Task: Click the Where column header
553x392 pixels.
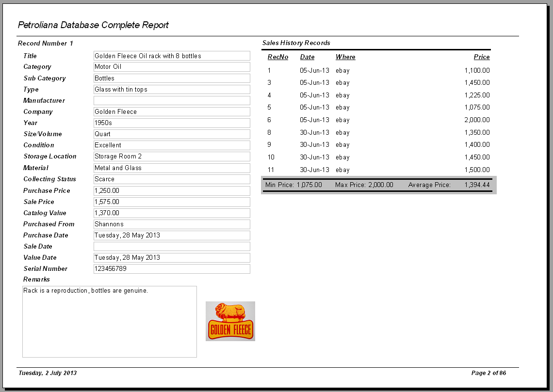Action: tap(345, 57)
